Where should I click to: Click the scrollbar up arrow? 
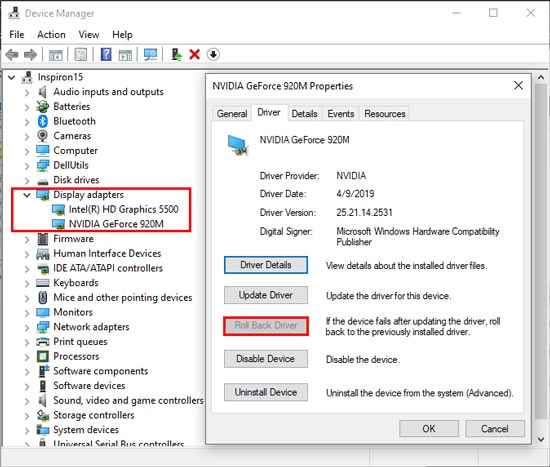[541, 78]
